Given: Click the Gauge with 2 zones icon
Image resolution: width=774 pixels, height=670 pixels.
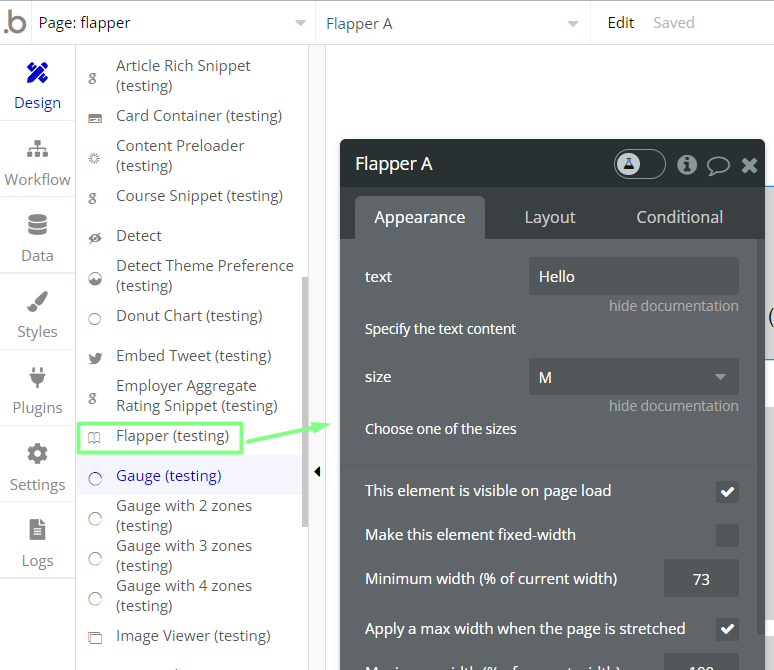Looking at the screenshot, I should 95,518.
